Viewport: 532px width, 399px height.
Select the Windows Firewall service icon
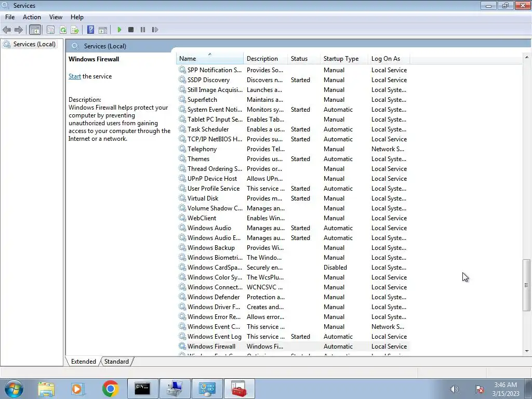click(182, 347)
